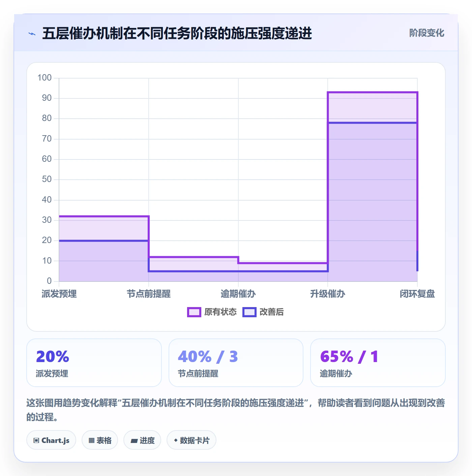Click the bar icon in the 进度 tag
This screenshot has height=476, width=472.
(x=134, y=441)
